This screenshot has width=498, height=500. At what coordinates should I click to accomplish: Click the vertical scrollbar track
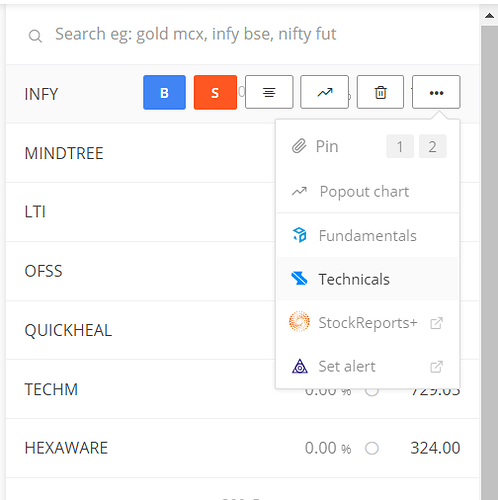(489, 263)
